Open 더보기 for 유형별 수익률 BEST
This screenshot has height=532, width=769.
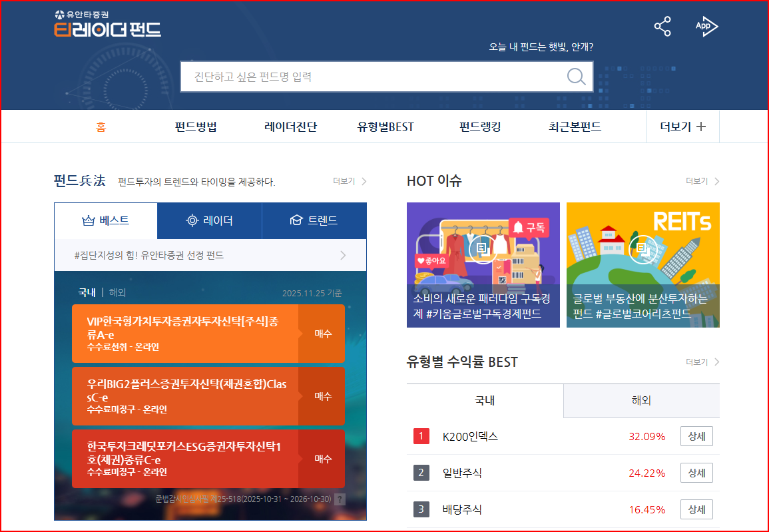(703, 362)
